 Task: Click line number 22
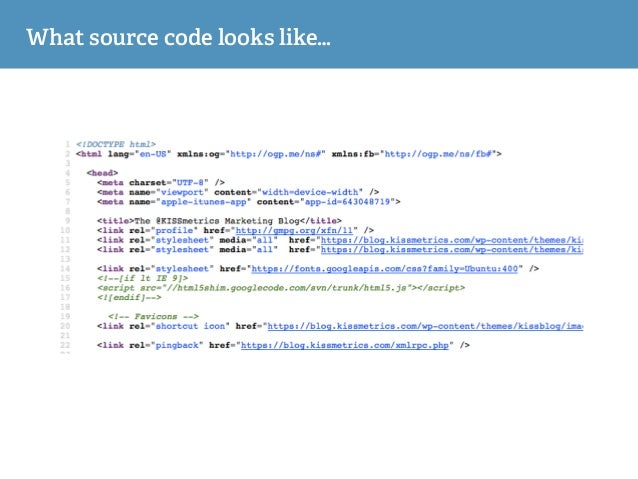[65, 345]
